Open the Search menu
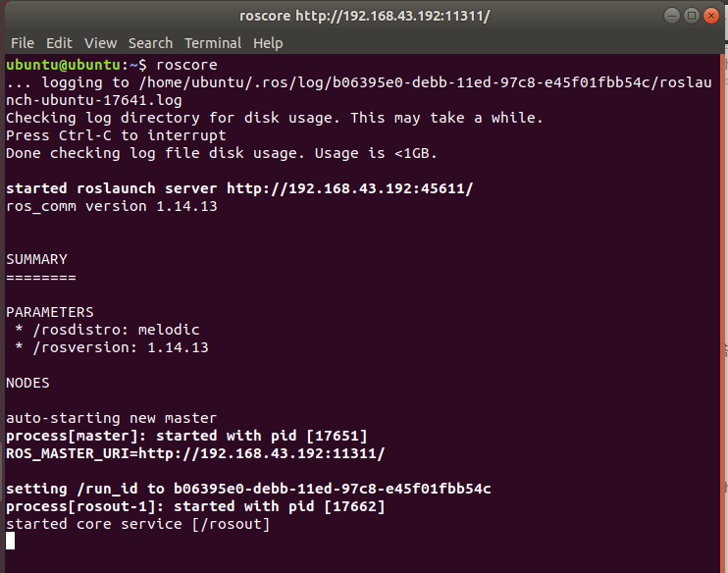Viewport: 728px width, 573px height. (150, 43)
